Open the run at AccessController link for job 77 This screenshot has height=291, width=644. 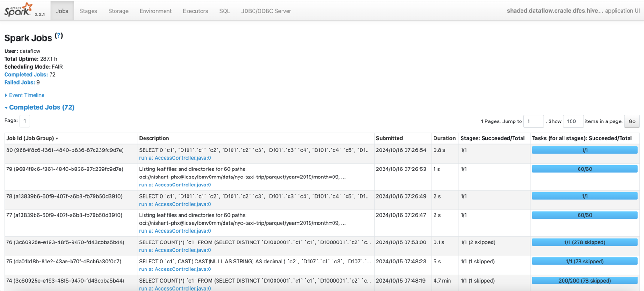pos(175,231)
